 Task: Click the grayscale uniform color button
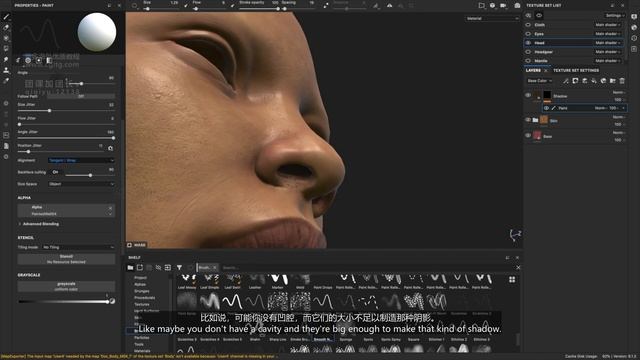(x=66, y=286)
